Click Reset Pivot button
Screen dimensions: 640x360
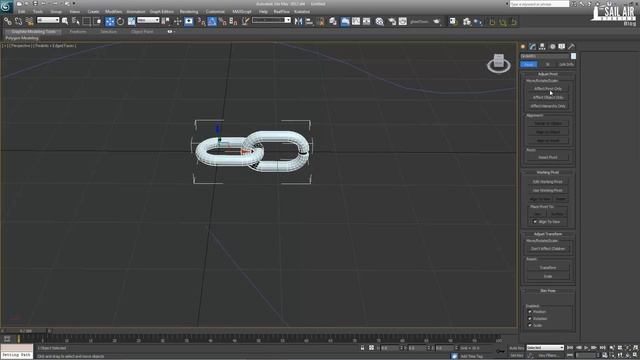tap(548, 157)
